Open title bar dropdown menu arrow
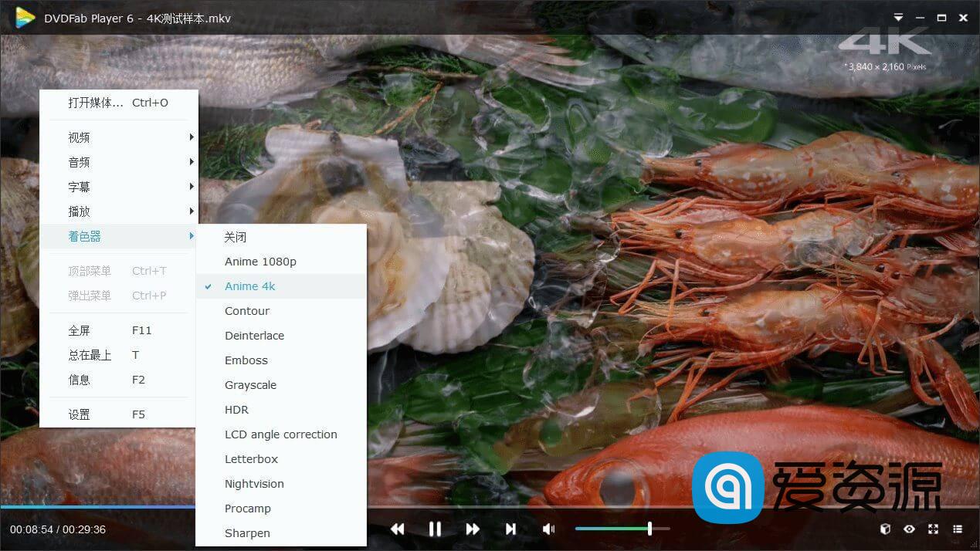Viewport: 980px width, 551px height. pyautogui.click(x=898, y=18)
